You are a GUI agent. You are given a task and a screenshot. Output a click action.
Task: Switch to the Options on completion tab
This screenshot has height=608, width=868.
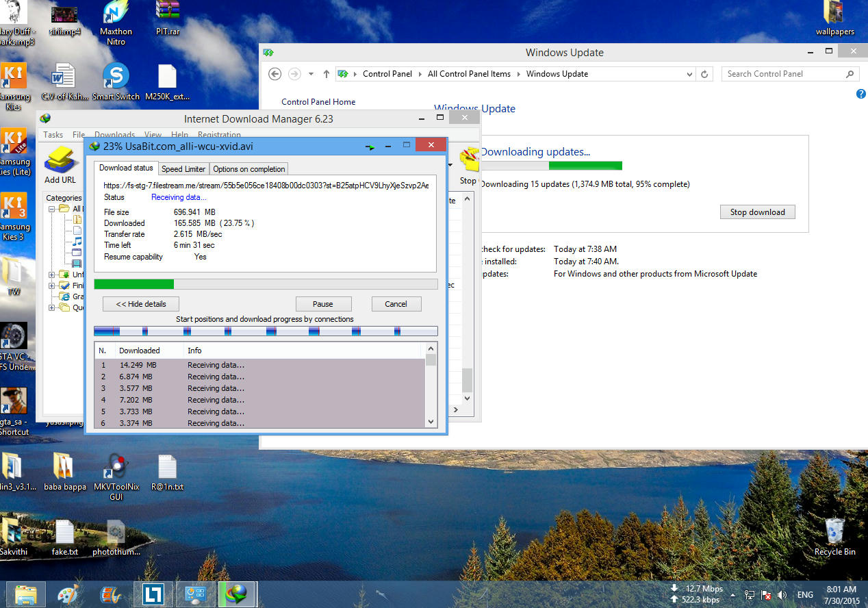tap(249, 169)
